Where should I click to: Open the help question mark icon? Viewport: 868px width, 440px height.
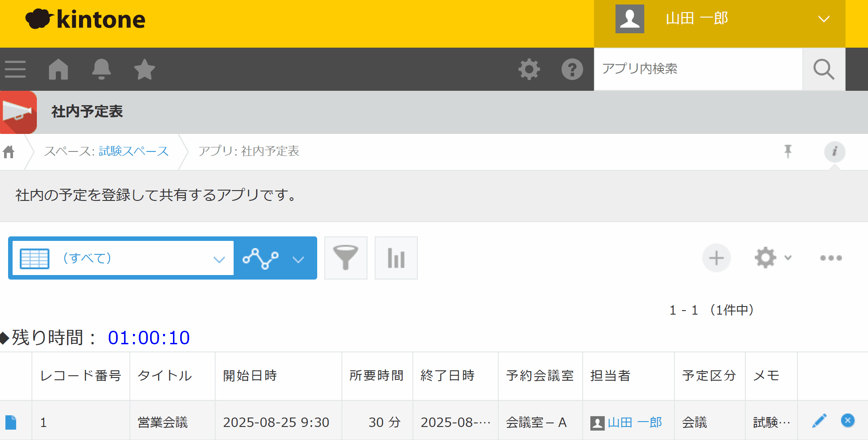pos(572,69)
